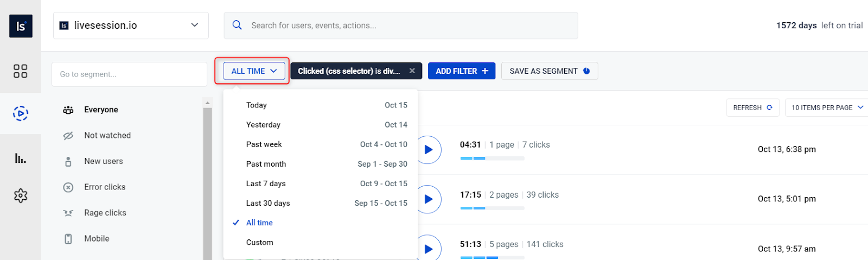Screen dimensions: 868x260
Task: Click the search magnifier icon
Action: coord(237,25)
